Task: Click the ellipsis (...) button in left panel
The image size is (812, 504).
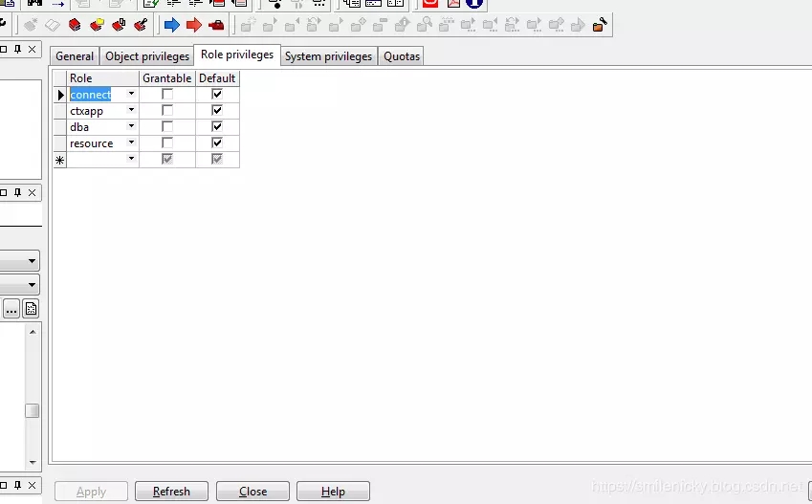Action: 11,308
